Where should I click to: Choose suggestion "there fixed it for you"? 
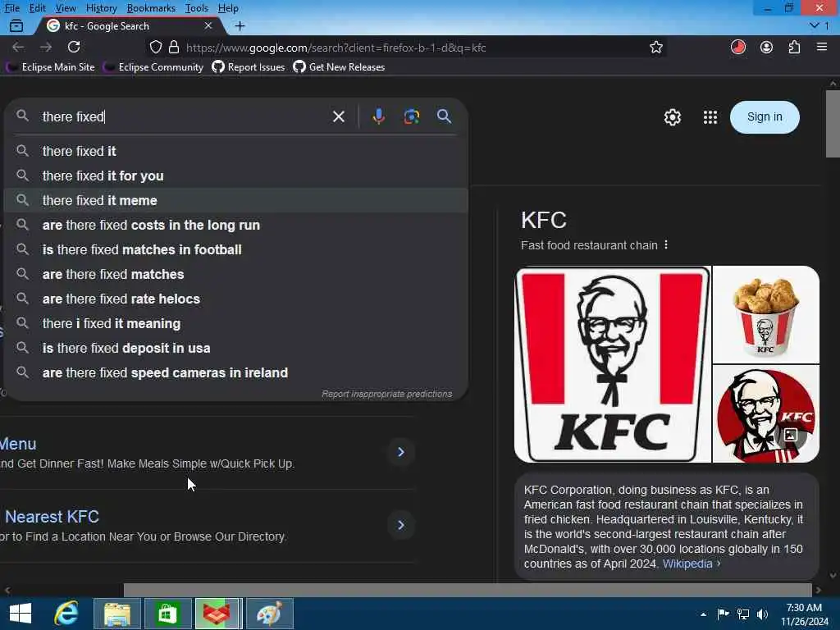[x=235, y=176]
